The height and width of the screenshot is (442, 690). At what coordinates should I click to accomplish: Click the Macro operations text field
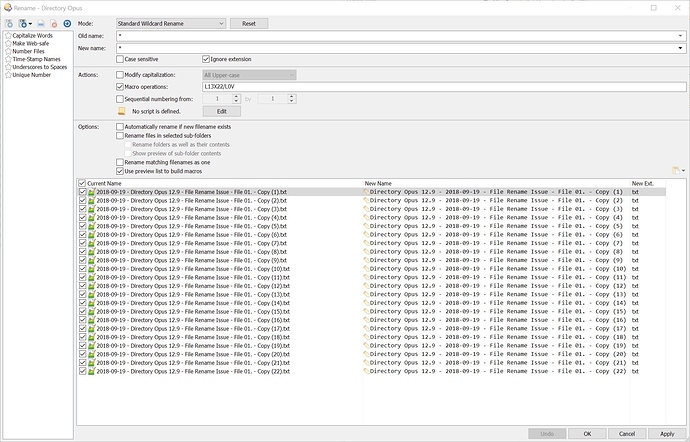point(444,87)
